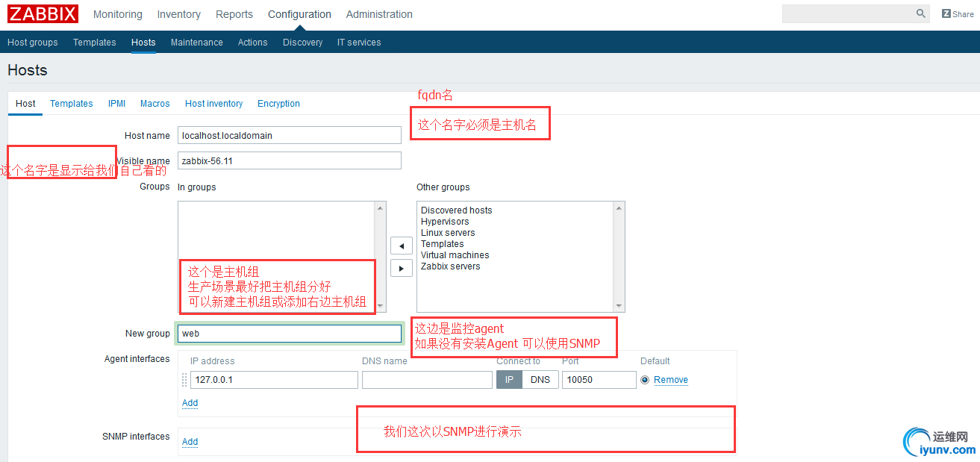980x462 pixels.
Task: Switch to the Encryption tab
Action: 279,104
